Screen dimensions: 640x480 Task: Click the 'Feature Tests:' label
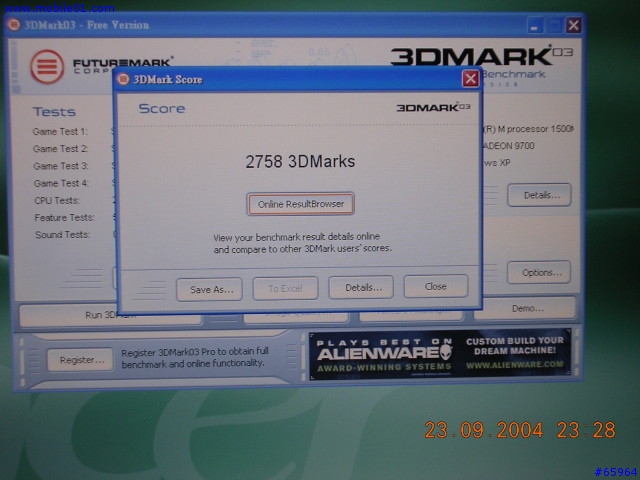coord(64,218)
